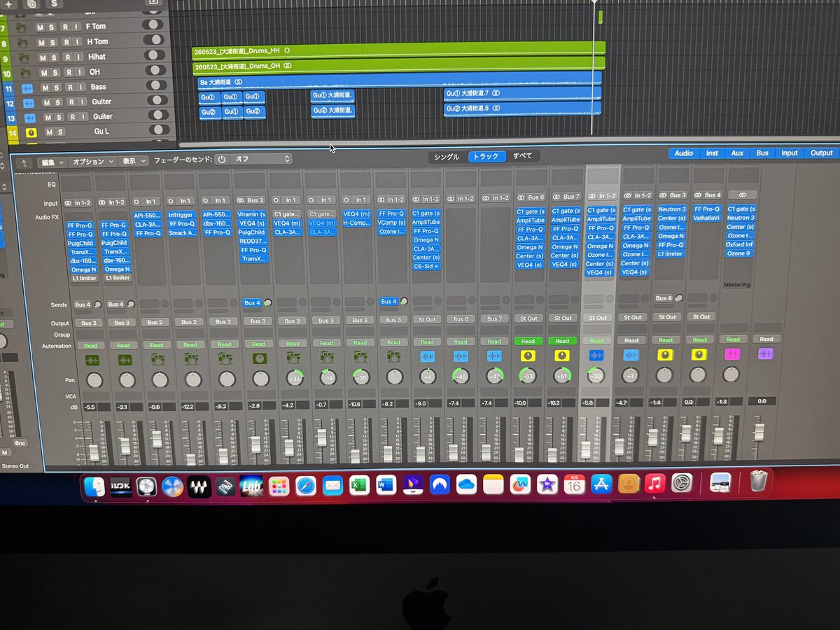
Task: Toggle the on/off switch for F Tom track
Action: (152, 24)
